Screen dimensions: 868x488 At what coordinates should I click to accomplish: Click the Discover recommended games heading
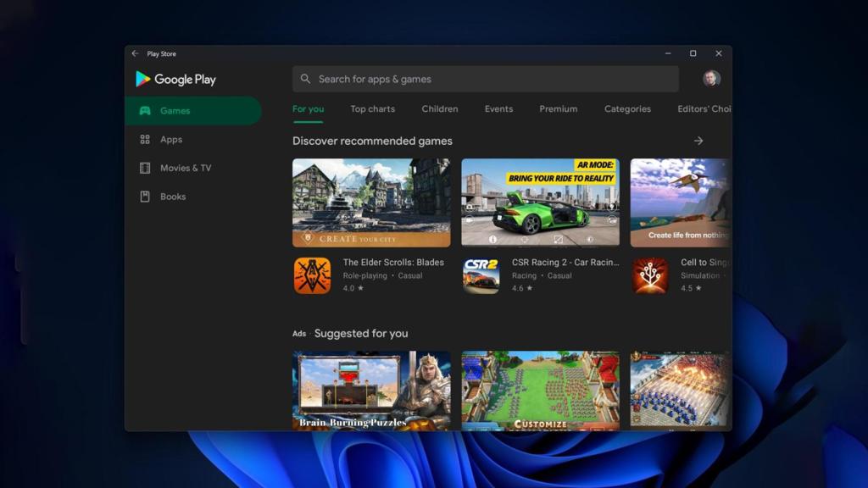[x=372, y=141]
